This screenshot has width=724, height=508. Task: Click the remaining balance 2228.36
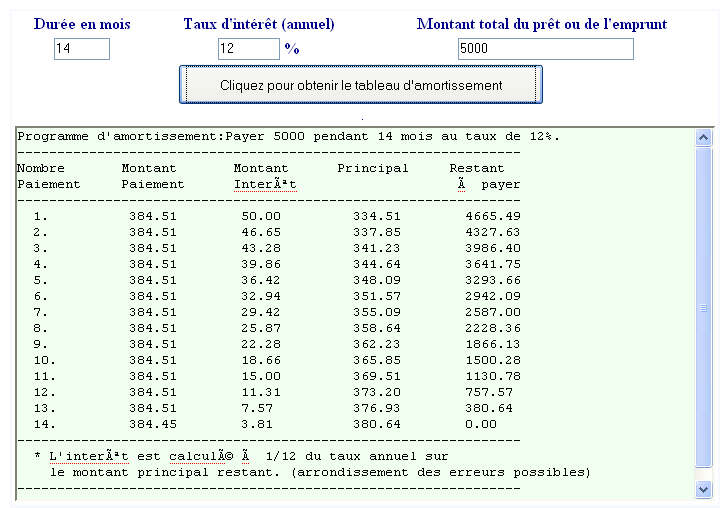click(x=493, y=328)
